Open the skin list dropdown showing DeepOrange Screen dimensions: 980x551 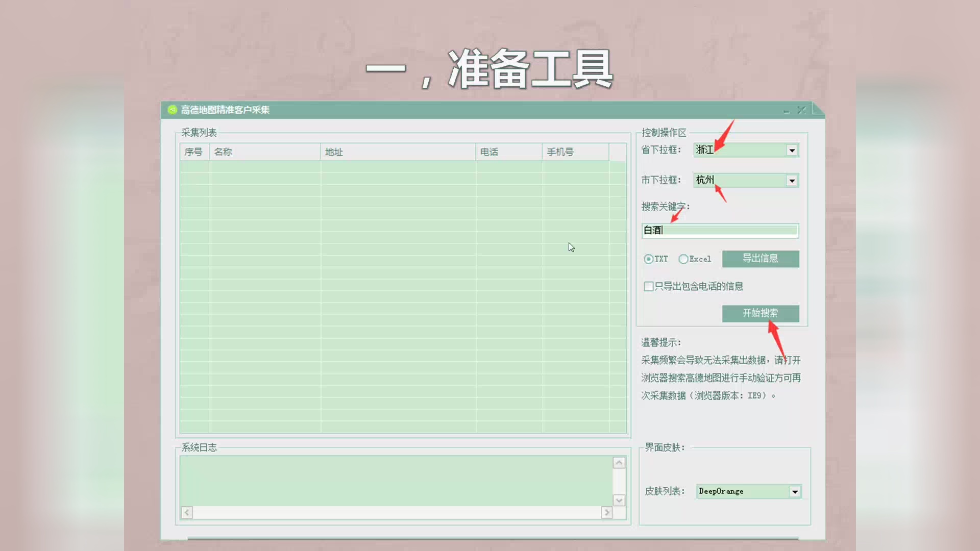795,491
